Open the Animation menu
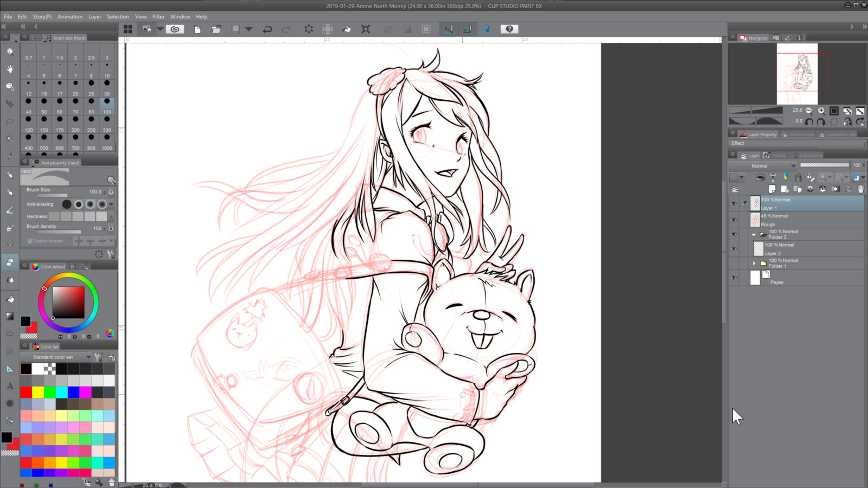 [x=70, y=16]
